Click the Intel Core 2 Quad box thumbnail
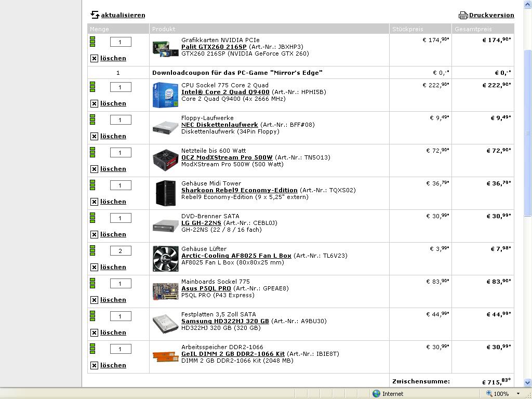 click(x=166, y=95)
